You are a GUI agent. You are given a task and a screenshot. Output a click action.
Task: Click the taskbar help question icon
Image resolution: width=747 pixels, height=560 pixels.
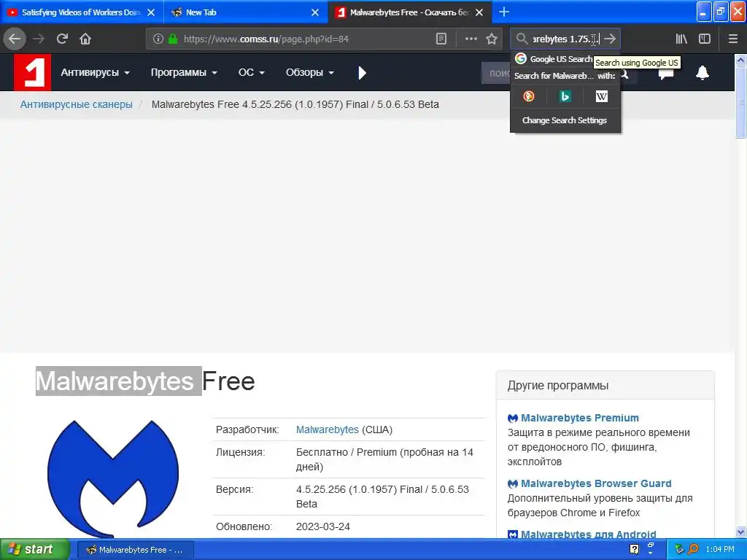tap(634, 549)
